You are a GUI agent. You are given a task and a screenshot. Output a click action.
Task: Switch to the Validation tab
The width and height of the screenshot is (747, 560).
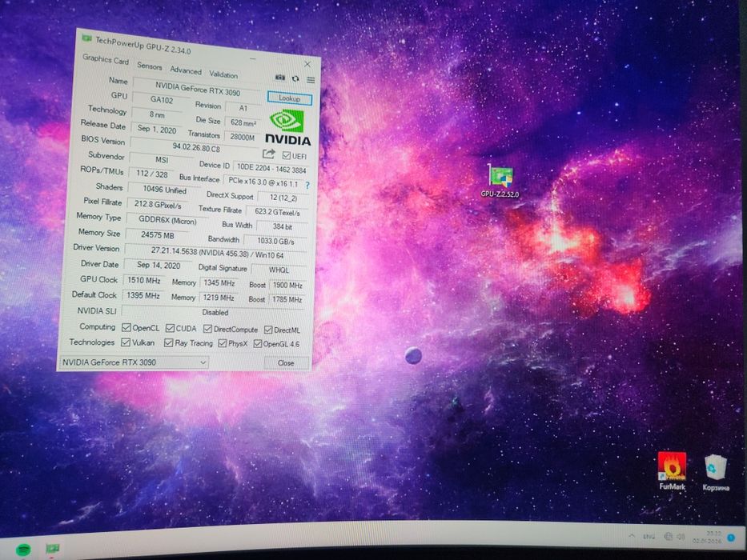(223, 74)
